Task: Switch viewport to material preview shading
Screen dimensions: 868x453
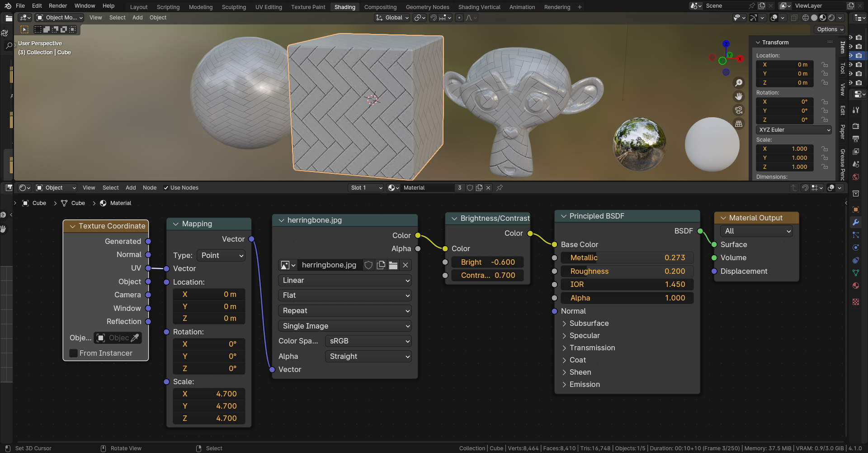Action: coord(823,18)
